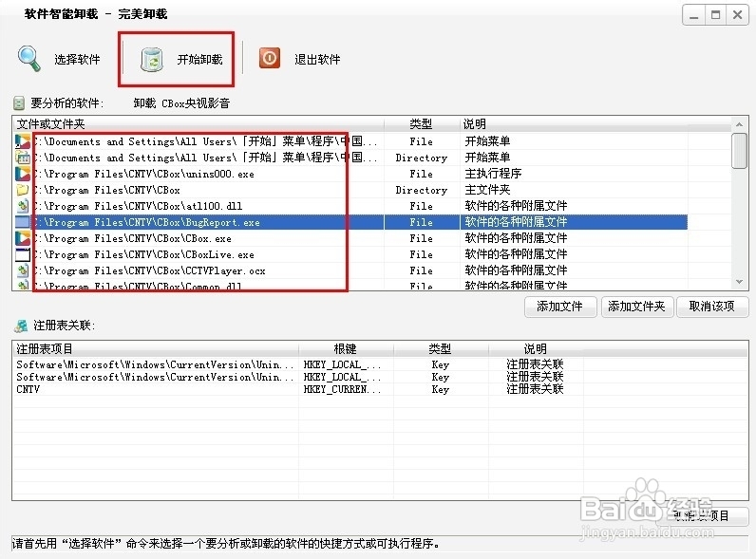This screenshot has width=756, height=559.
Task: Click the 选择软件 magnifier icon
Action: [28, 59]
